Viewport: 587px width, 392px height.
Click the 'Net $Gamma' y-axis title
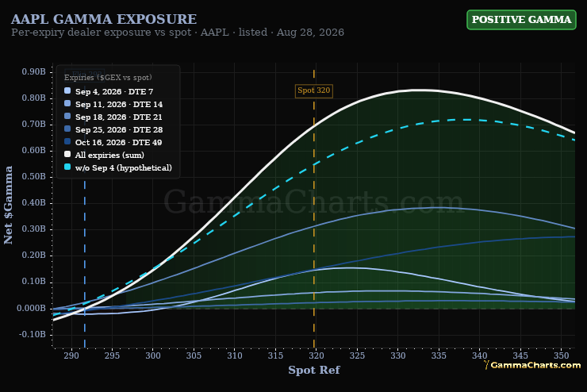(x=8, y=205)
